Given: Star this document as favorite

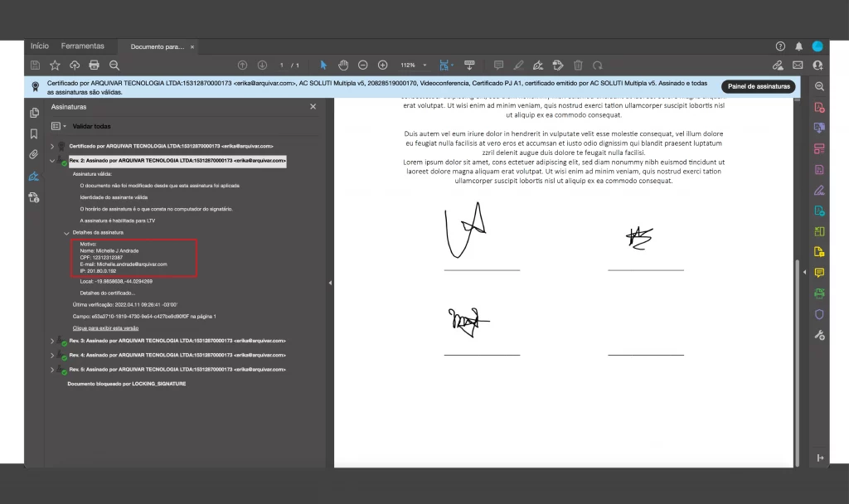Looking at the screenshot, I should pyautogui.click(x=55, y=65).
